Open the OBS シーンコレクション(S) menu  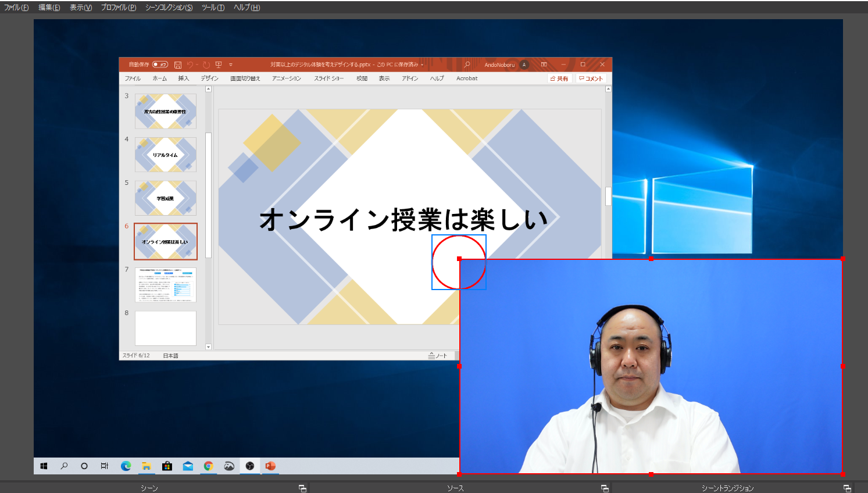click(169, 8)
